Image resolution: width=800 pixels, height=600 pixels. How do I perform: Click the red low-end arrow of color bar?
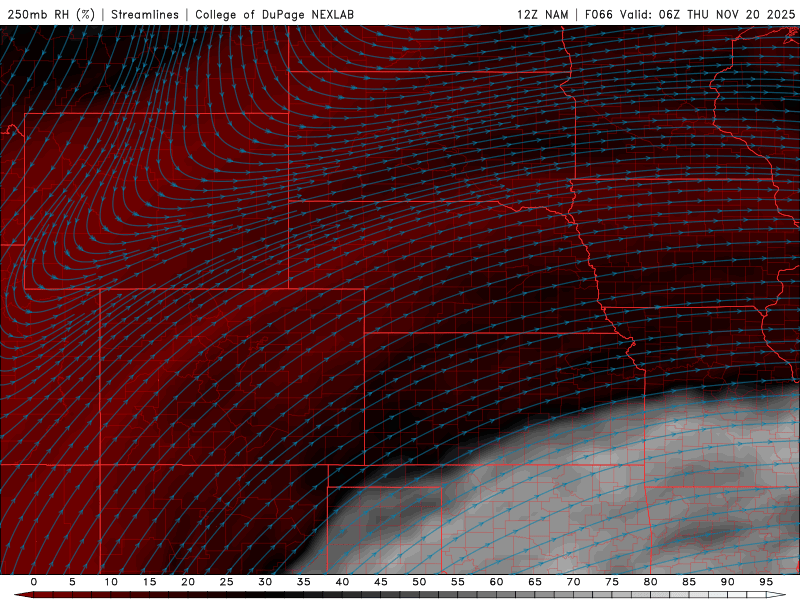(23, 595)
